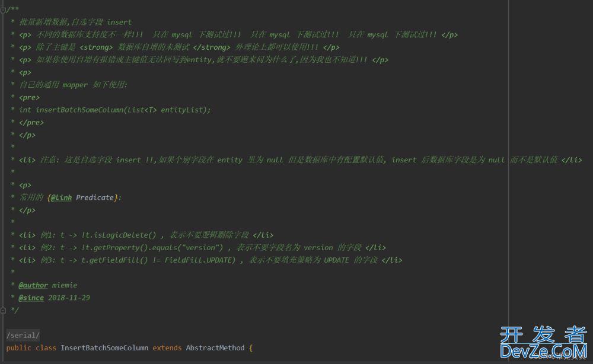Click isLogicDelete() in example 1
Viewport: 593px width, 364px height.
pos(125,235)
